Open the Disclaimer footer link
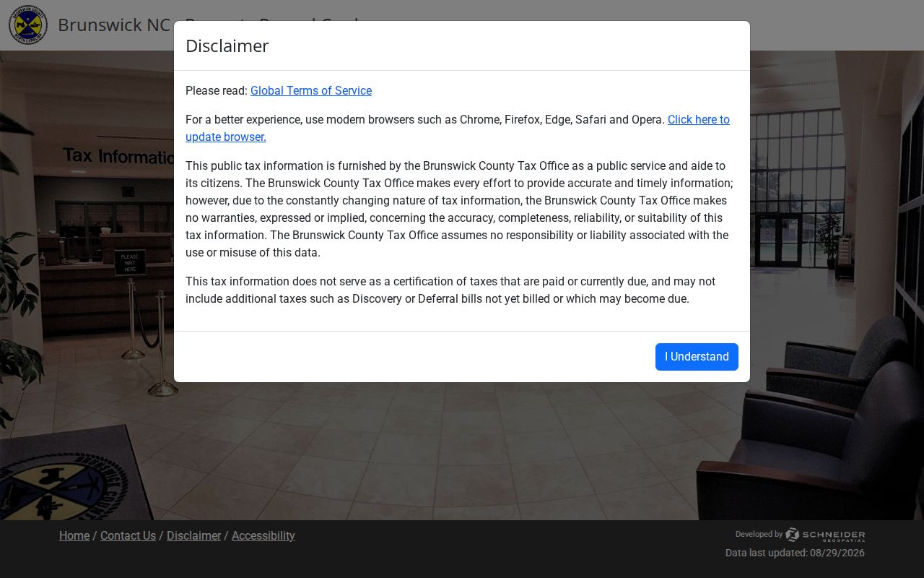This screenshot has height=578, width=924. pos(193,536)
